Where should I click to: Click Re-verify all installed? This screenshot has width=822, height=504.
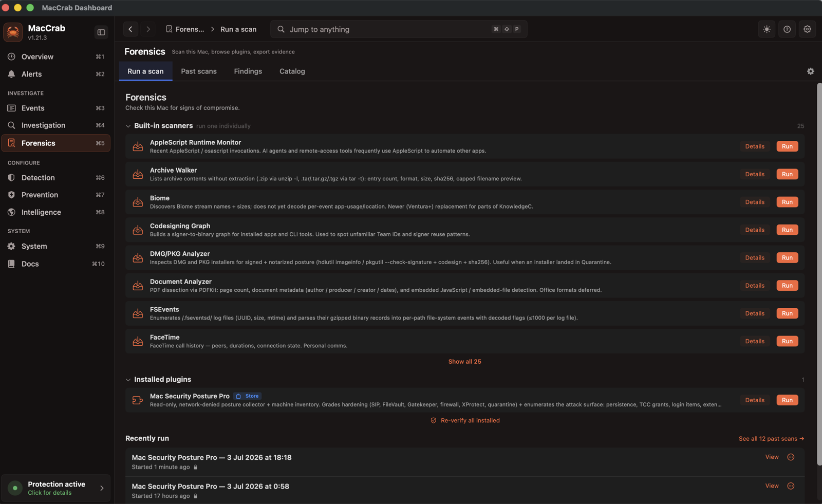point(465,420)
